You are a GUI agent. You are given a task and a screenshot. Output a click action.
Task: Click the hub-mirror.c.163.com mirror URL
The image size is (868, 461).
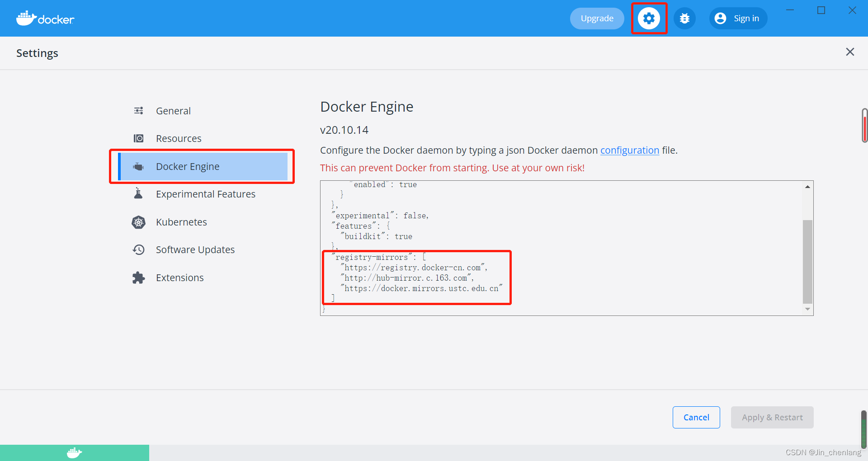click(406, 278)
